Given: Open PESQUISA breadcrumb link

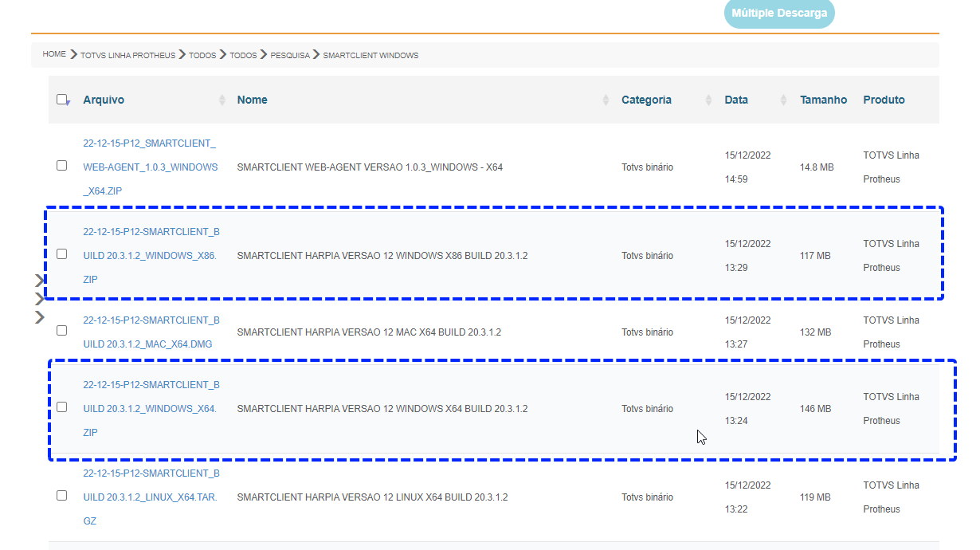Looking at the screenshot, I should point(290,56).
